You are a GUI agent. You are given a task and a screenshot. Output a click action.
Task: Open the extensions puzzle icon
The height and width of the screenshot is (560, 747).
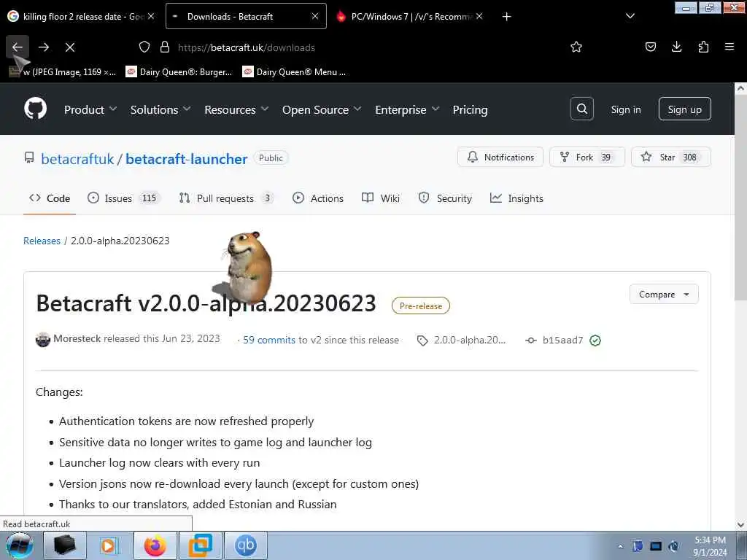703,47
